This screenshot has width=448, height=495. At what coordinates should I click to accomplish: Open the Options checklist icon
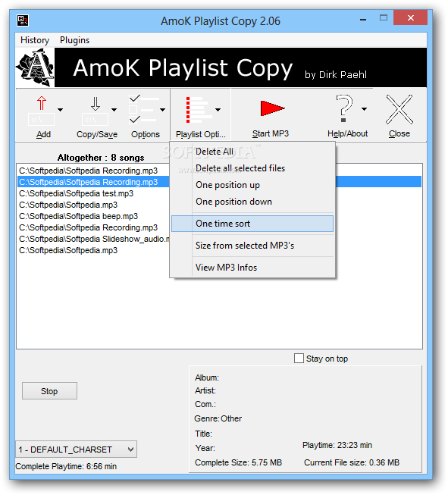(x=143, y=109)
